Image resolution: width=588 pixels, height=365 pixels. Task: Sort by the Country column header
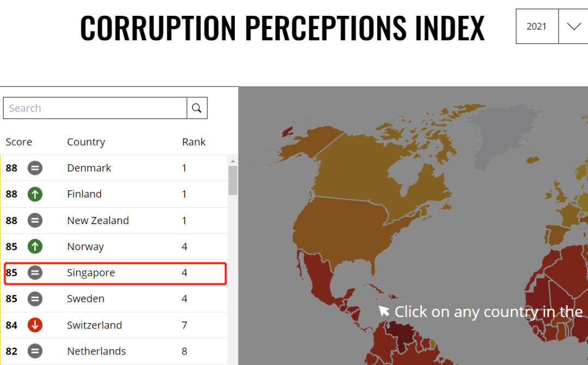click(86, 142)
